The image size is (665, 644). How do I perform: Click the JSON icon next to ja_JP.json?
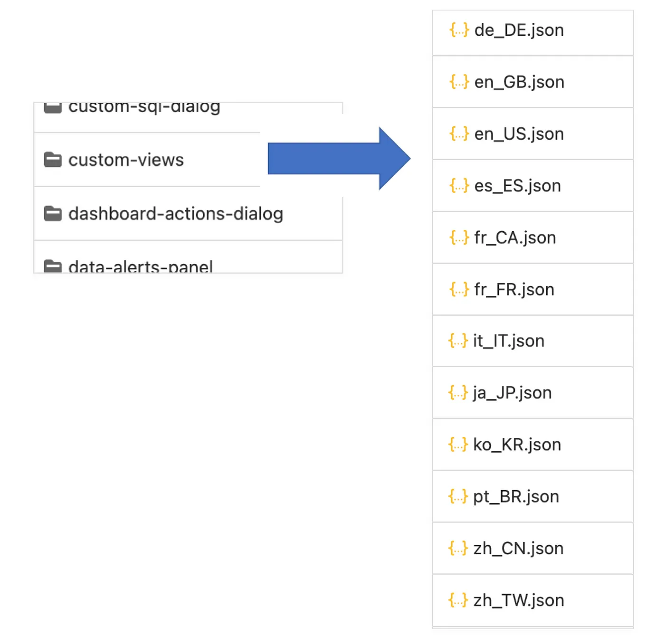coord(458,393)
